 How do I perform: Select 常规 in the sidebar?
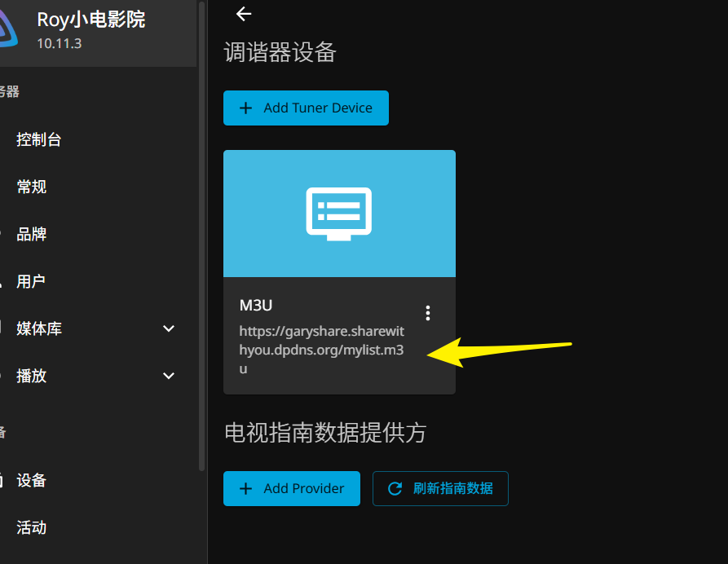pos(32,187)
